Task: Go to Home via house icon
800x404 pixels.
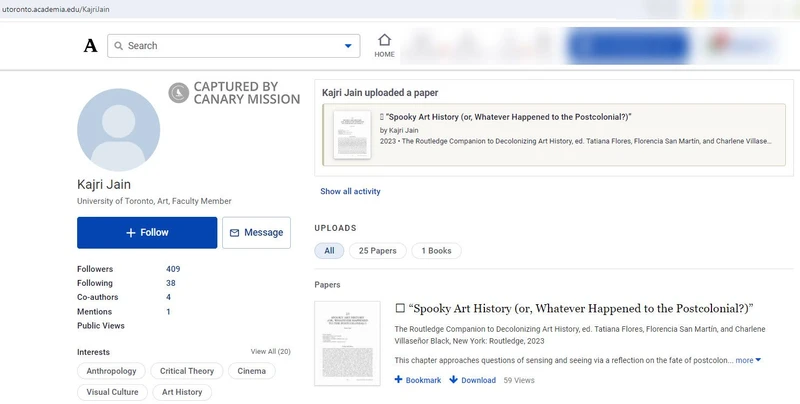Action: click(x=384, y=45)
